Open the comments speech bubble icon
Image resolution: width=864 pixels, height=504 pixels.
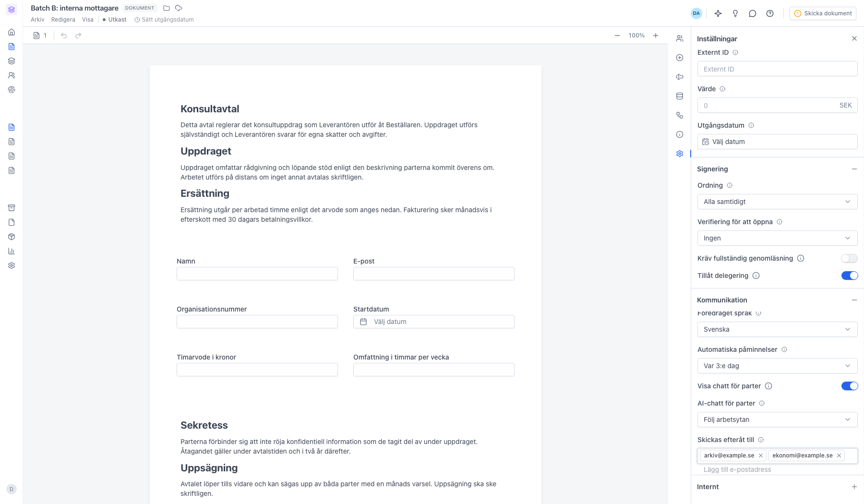[x=753, y=13]
